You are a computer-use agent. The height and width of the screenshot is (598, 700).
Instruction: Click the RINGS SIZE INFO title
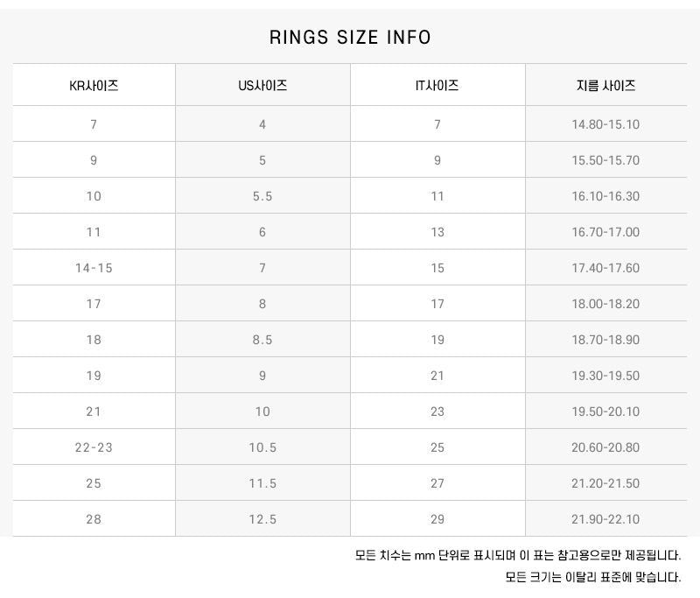[x=350, y=38]
